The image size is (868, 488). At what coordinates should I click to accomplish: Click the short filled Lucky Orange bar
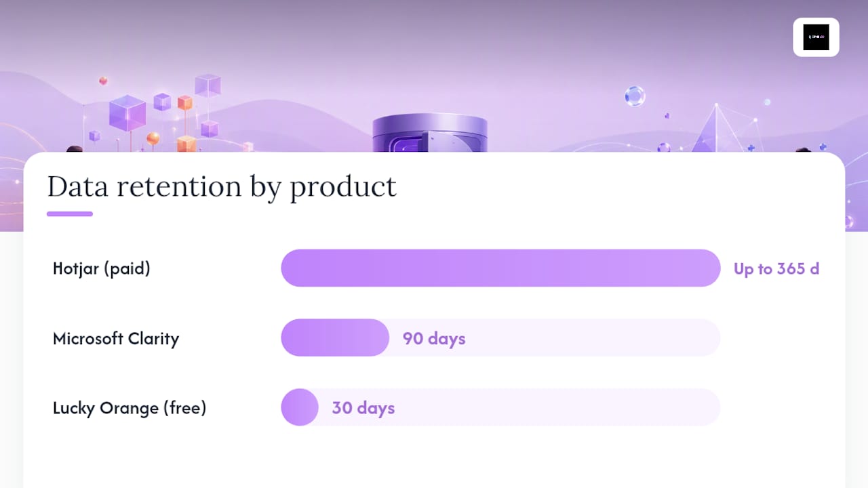click(x=300, y=407)
